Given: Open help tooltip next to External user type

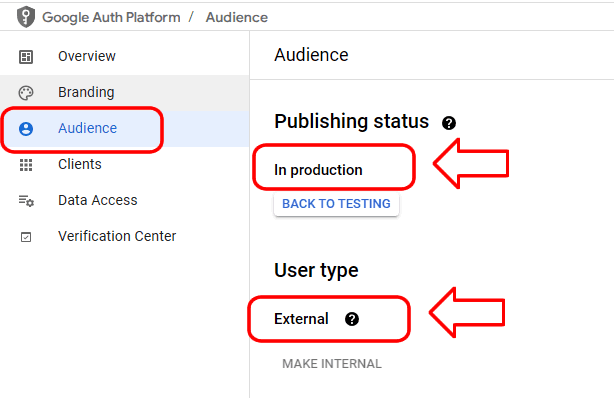Looking at the screenshot, I should click(352, 319).
